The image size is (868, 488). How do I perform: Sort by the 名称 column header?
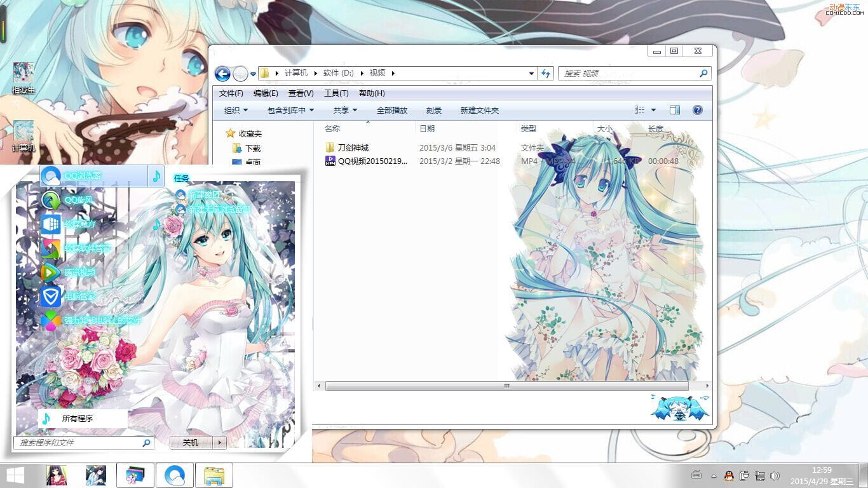pos(332,129)
